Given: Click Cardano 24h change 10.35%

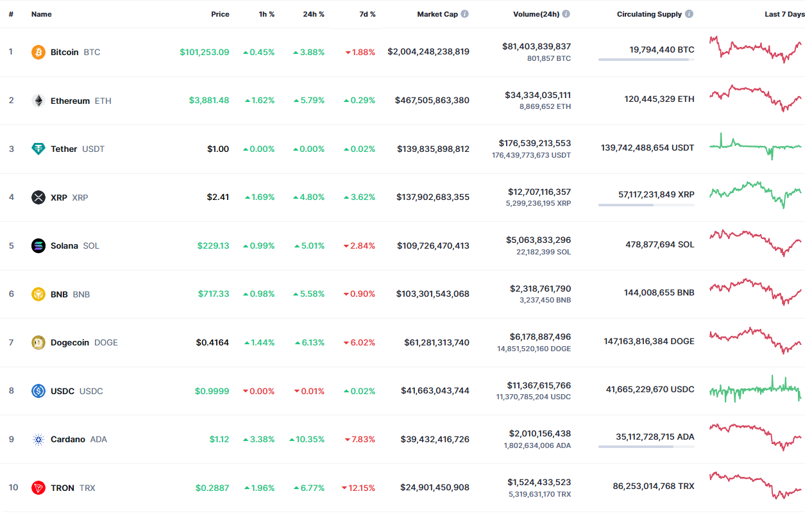Looking at the screenshot, I should [307, 439].
